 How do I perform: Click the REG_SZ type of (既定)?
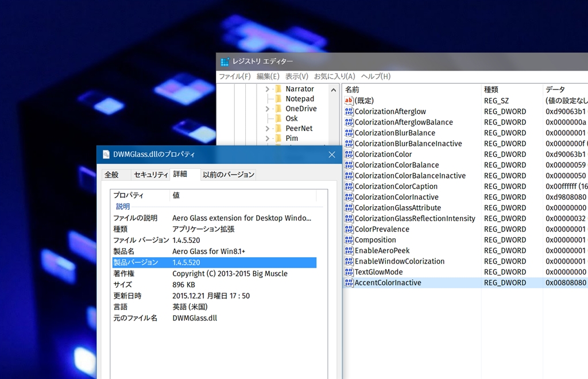[x=497, y=101]
